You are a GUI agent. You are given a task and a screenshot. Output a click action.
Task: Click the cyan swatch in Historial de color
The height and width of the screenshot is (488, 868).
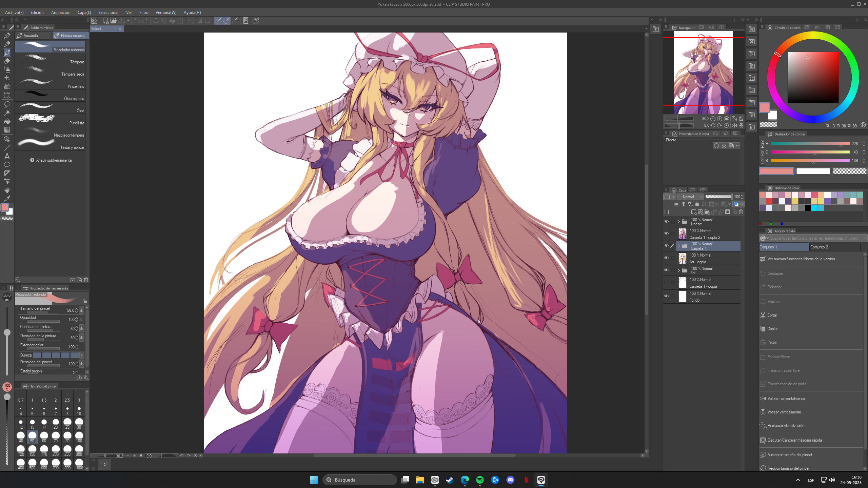click(814, 208)
